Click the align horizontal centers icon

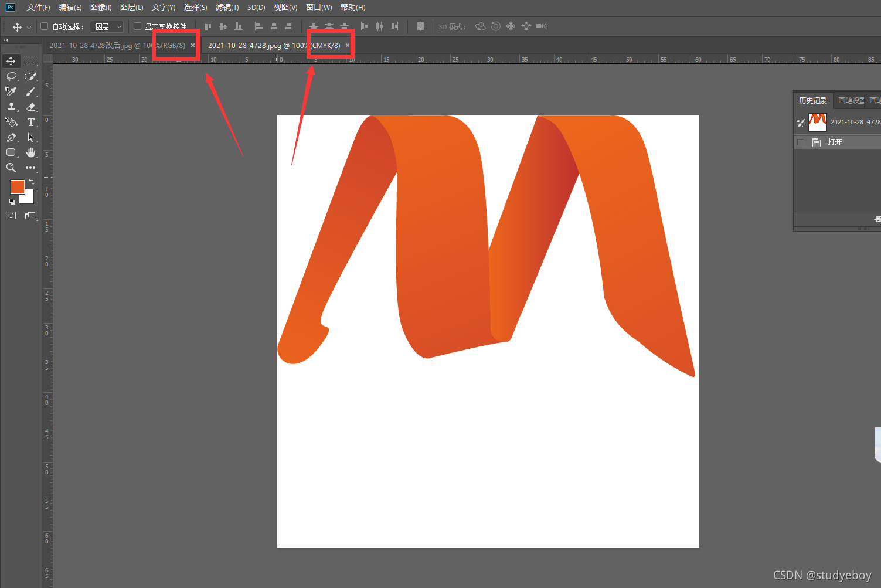click(274, 26)
